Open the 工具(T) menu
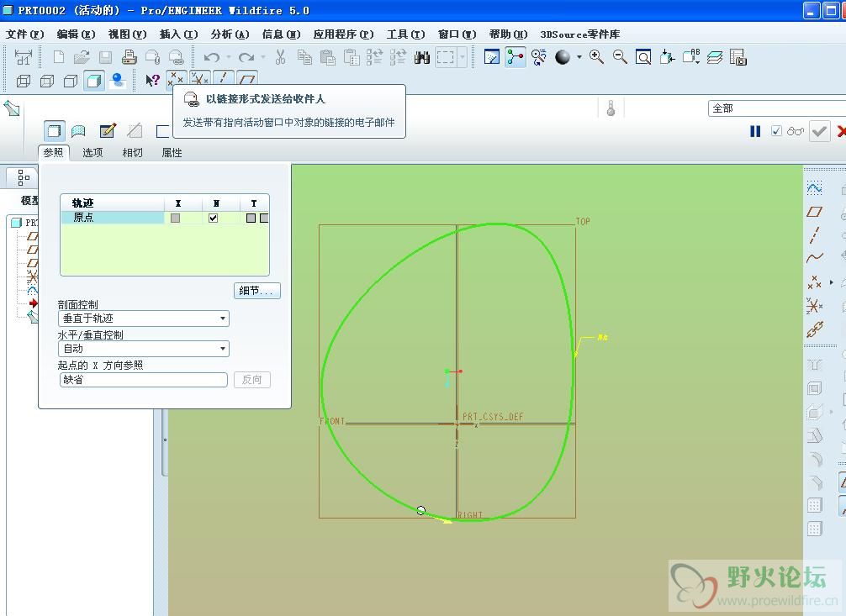Image resolution: width=846 pixels, height=616 pixels. click(405, 34)
